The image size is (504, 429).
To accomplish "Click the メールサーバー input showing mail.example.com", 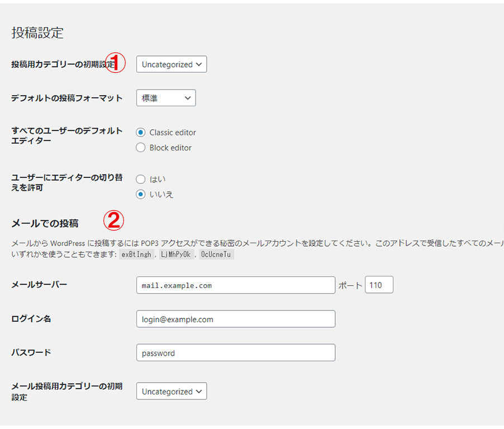I will coord(235,285).
